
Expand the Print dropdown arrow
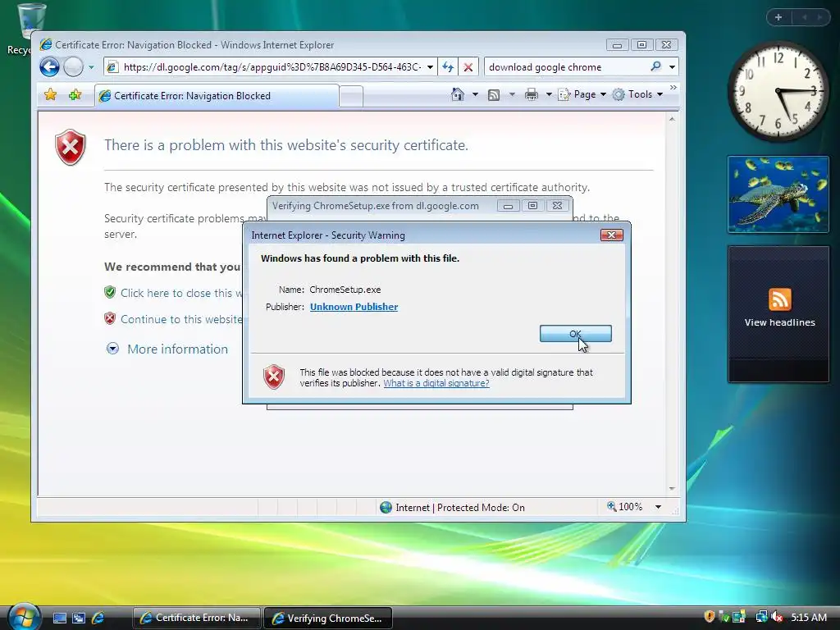click(549, 95)
